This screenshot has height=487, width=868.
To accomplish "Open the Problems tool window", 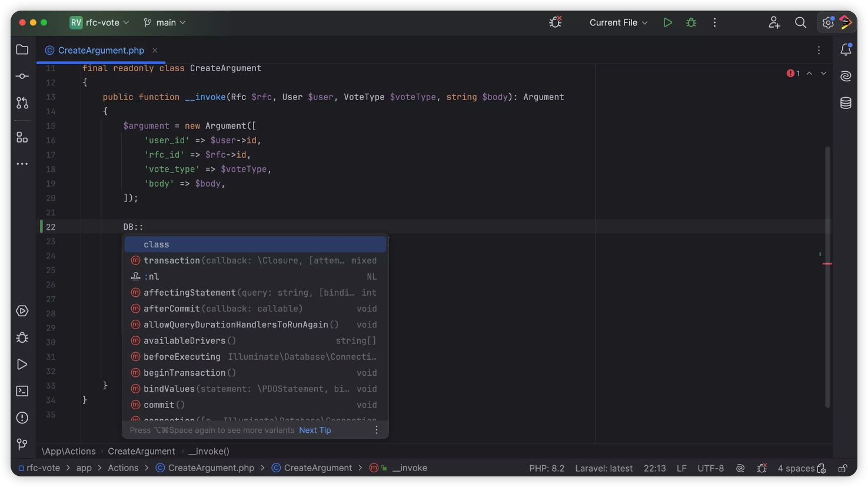I will pyautogui.click(x=22, y=418).
